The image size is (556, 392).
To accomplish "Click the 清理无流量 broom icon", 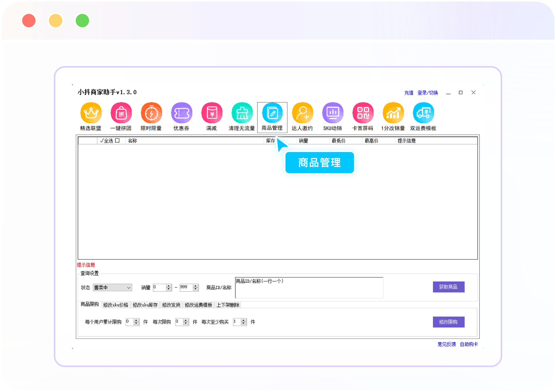I will (x=242, y=113).
